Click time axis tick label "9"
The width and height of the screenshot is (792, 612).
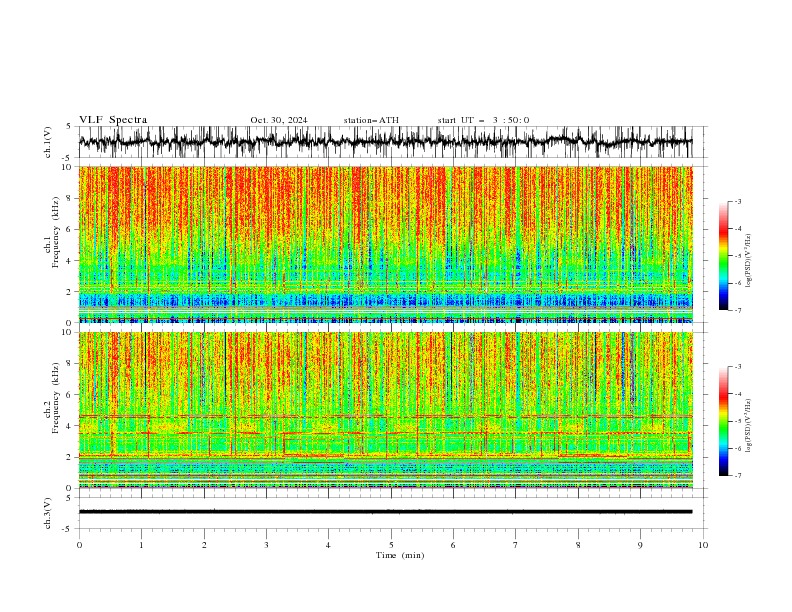coord(640,545)
